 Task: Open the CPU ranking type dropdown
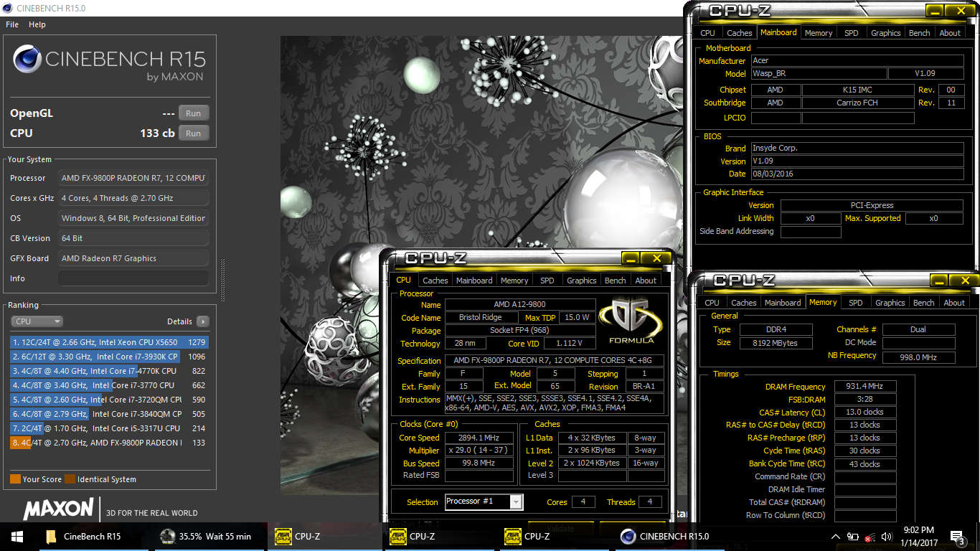tap(37, 321)
